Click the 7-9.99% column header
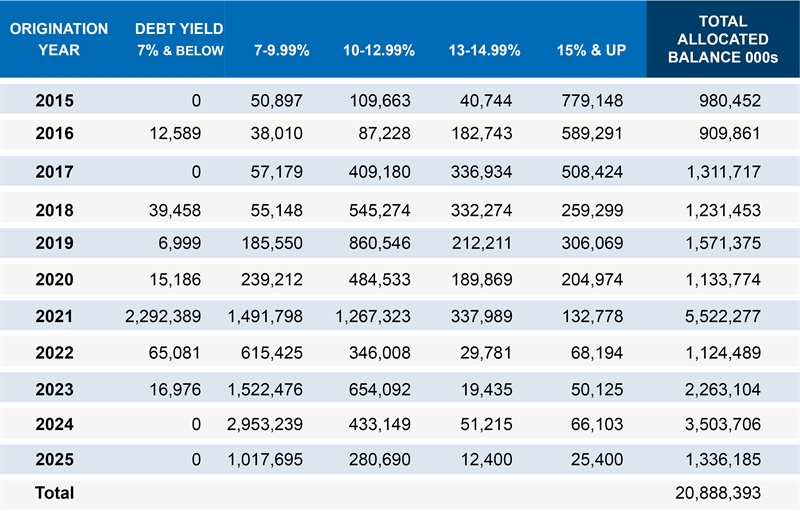 (x=282, y=50)
